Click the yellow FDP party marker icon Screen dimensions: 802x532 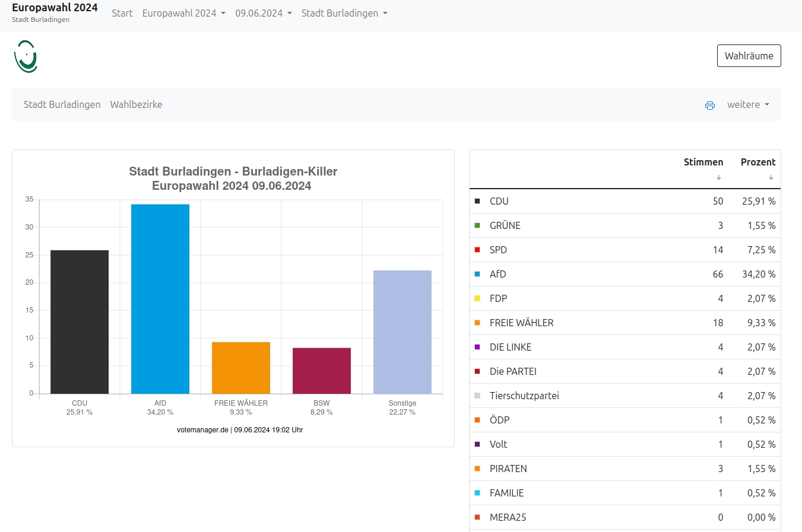click(x=477, y=298)
